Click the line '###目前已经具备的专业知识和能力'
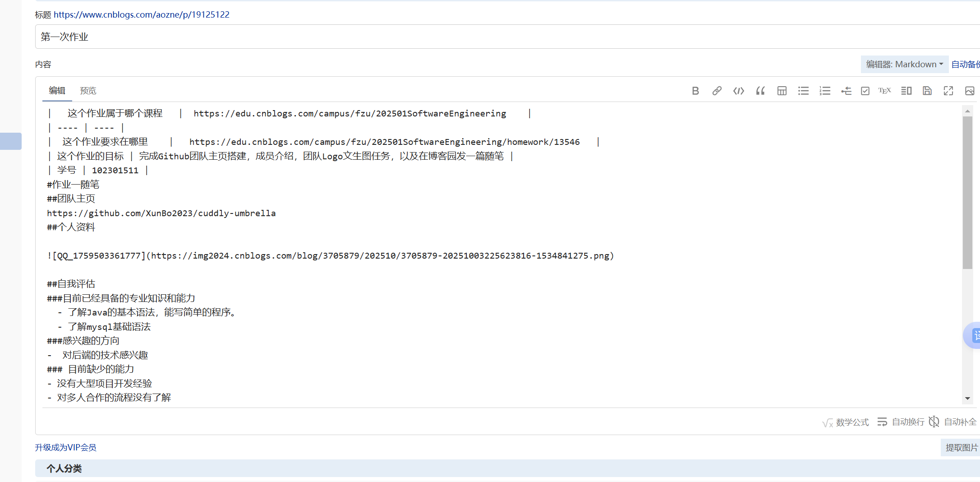 pos(121,298)
